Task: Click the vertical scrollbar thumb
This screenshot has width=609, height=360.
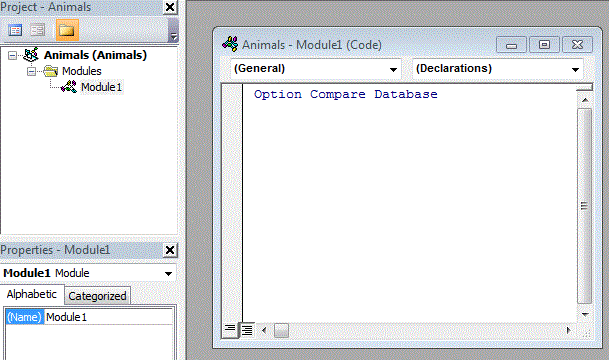Action: (x=584, y=206)
